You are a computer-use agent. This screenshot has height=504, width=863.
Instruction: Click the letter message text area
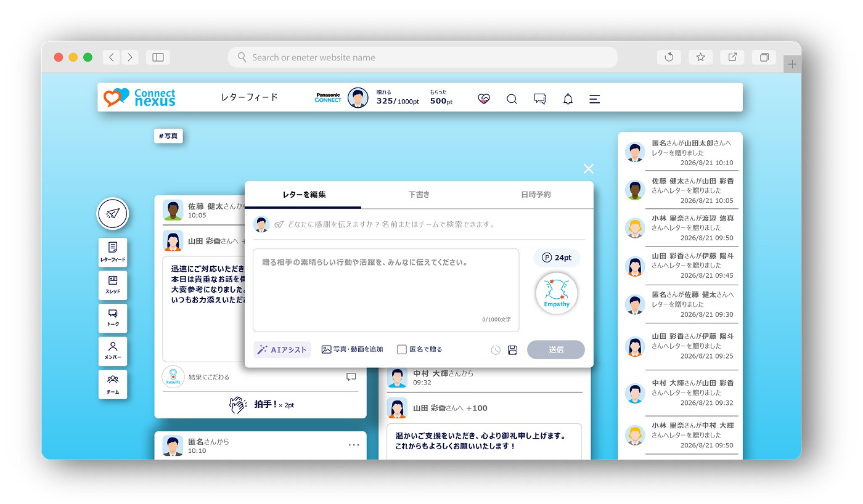click(386, 290)
